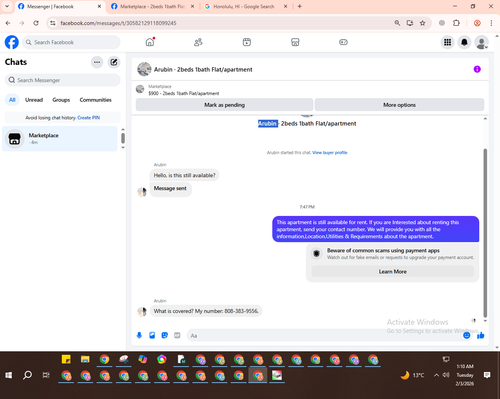Click the Facebook logo
Screen dimensions: 500x399
(x=12, y=42)
